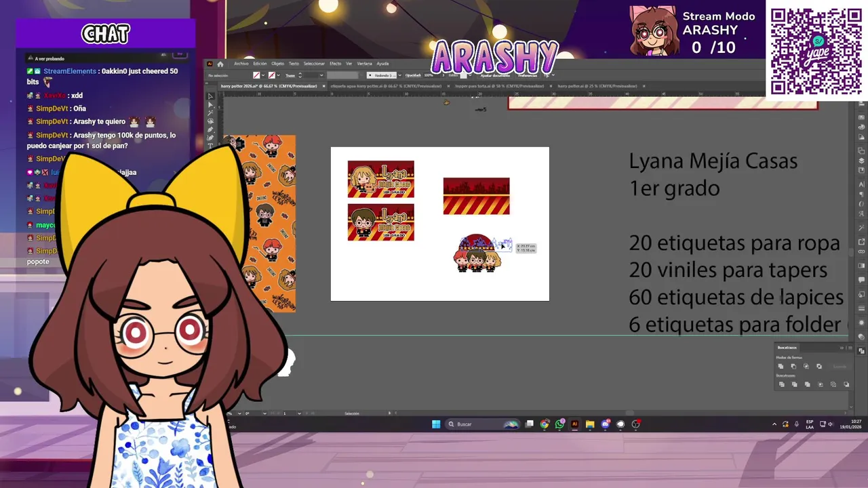Viewport: 868px width, 488px height.
Task: Open the Ventana menu
Action: [364, 64]
